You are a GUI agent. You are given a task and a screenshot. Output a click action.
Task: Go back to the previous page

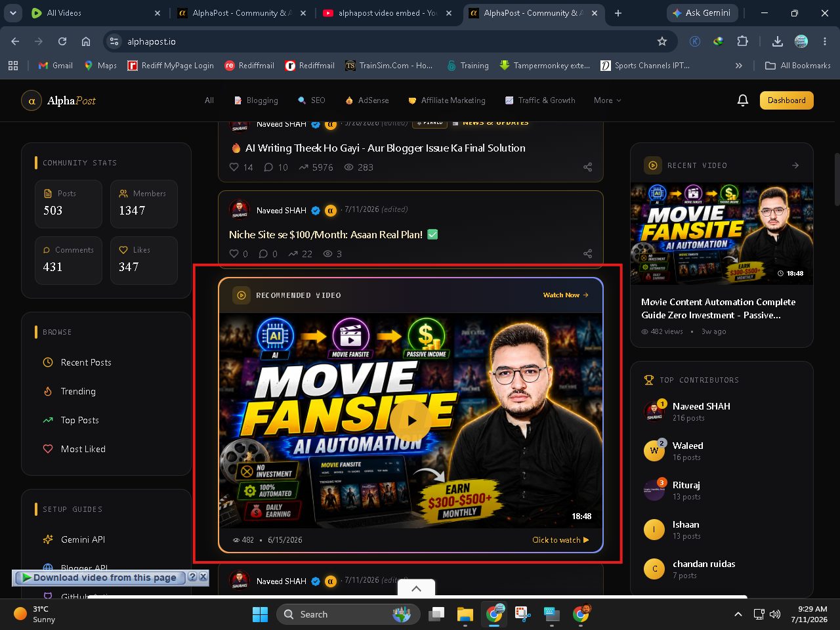pos(15,41)
